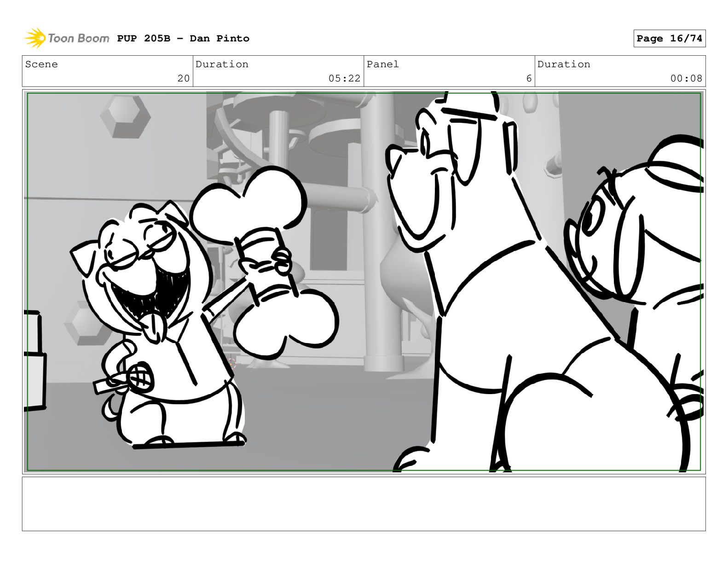Select scene number value '20'
This screenshot has width=728, height=564.
184,78
